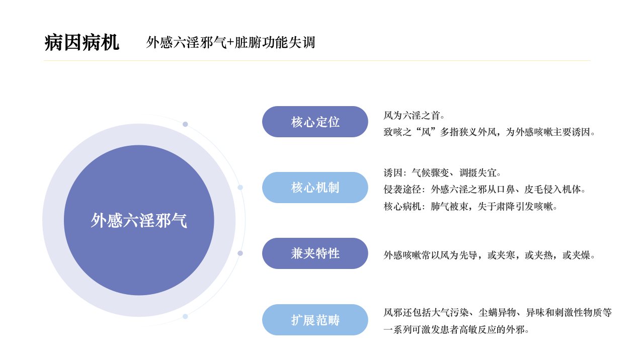This screenshot has height=362, width=644.
Task: Select the line about 狭义外风
Action: 490,133
